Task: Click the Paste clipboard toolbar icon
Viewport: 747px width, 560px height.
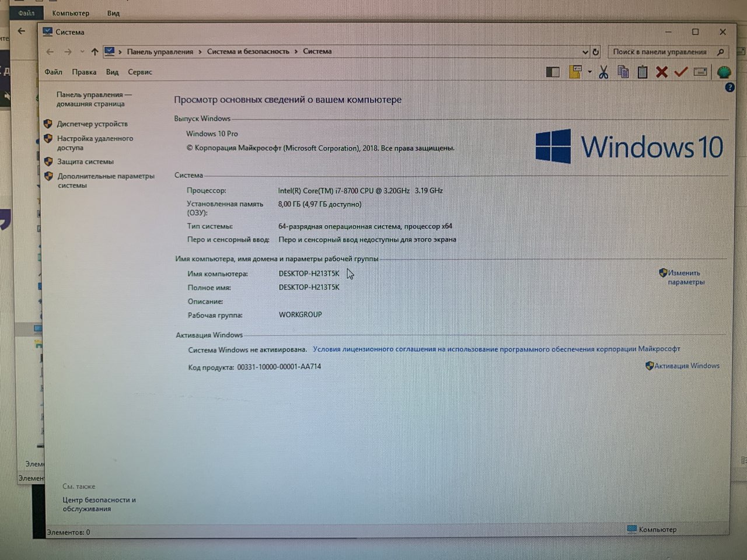Action: tap(643, 72)
